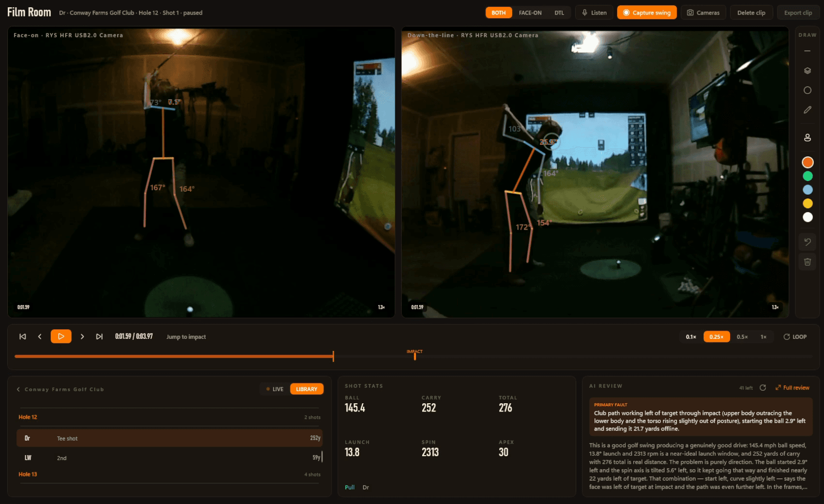Pick the white draw color
This screenshot has width=824, height=504.
tap(808, 217)
